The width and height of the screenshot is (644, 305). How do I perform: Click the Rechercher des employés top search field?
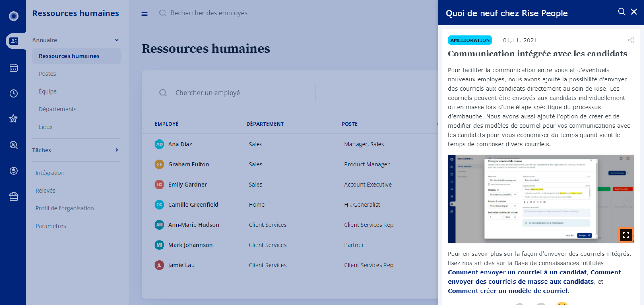[209, 13]
